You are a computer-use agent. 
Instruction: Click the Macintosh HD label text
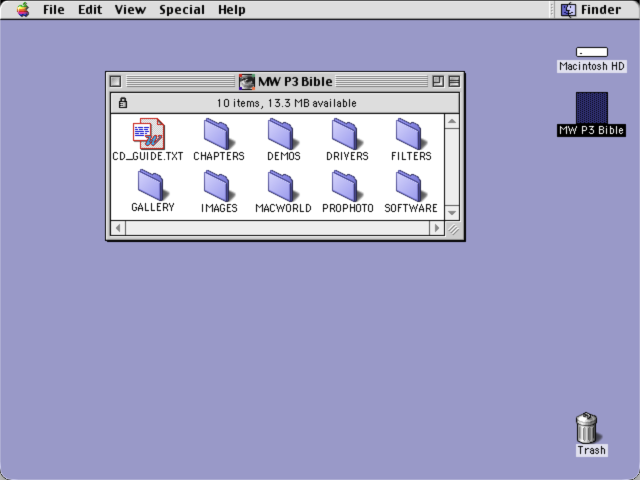click(x=592, y=66)
